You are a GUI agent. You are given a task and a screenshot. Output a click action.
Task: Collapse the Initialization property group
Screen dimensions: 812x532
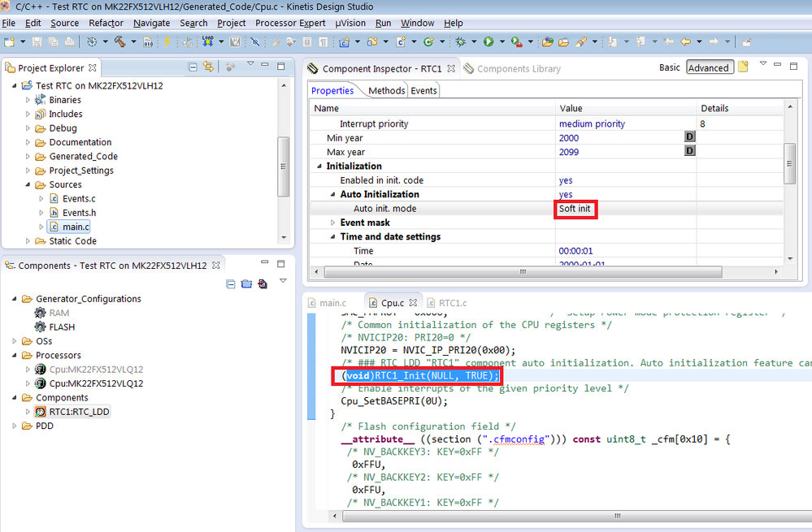pyautogui.click(x=319, y=167)
